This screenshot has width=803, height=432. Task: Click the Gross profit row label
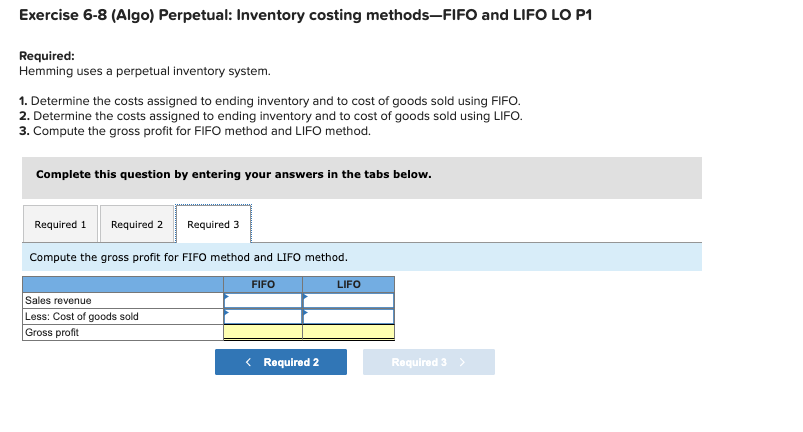tap(52, 332)
